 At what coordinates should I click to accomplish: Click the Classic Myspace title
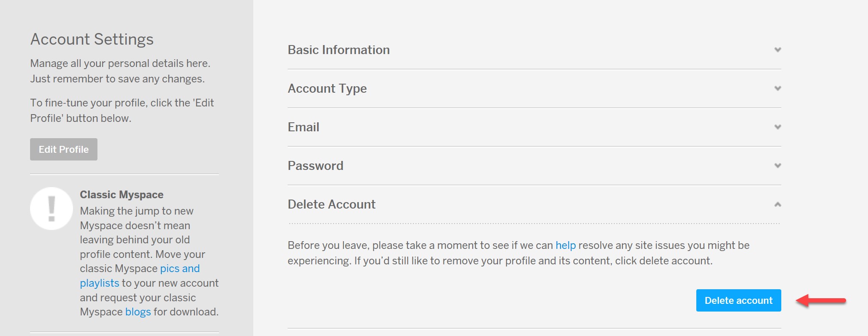(x=121, y=194)
